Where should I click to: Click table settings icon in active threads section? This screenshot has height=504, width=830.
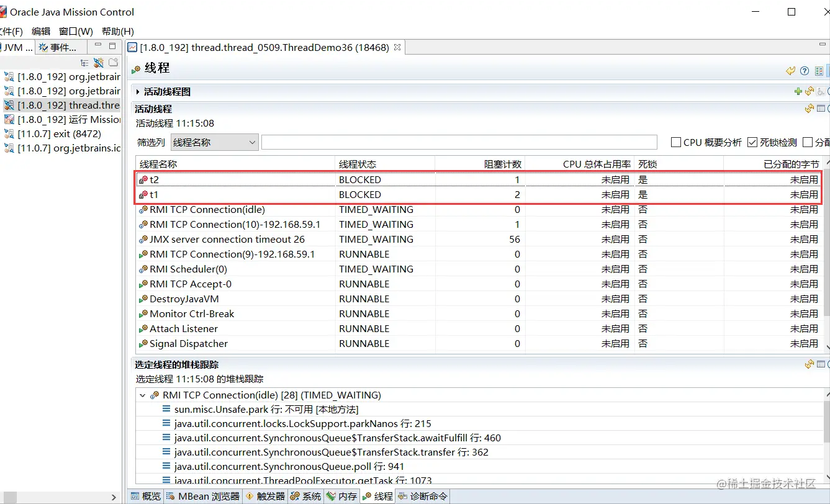821,108
